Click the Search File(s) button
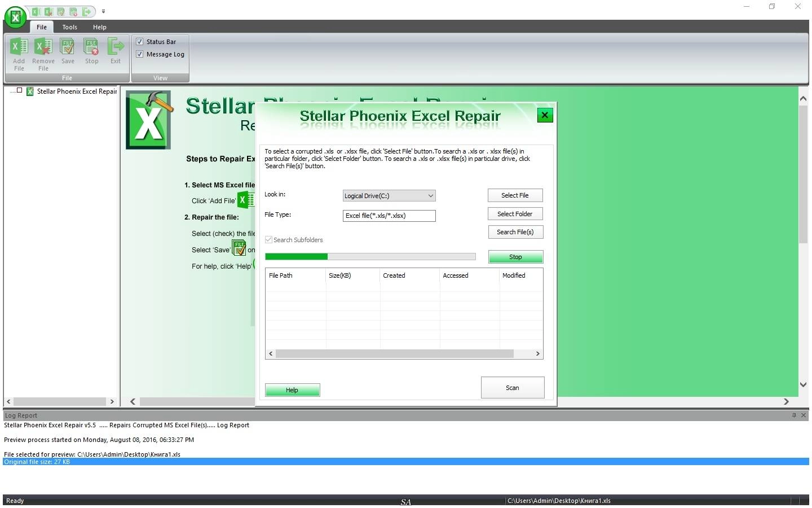 pos(515,232)
